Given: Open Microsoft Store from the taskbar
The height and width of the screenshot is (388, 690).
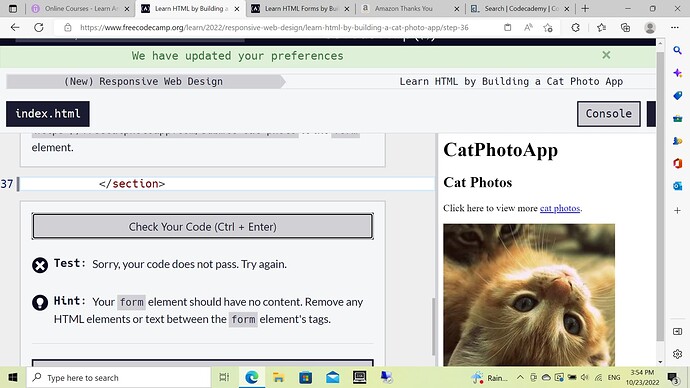Looking at the screenshot, I should pyautogui.click(x=305, y=377).
